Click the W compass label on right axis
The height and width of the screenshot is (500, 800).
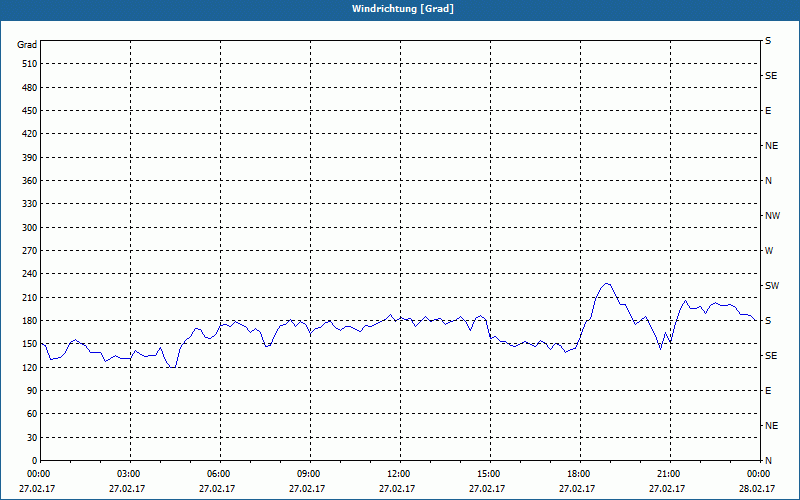click(769, 251)
